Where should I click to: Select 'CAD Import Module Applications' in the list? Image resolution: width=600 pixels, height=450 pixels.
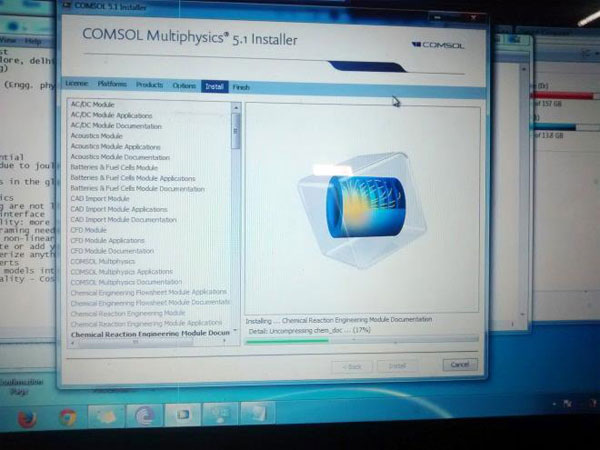[119, 209]
